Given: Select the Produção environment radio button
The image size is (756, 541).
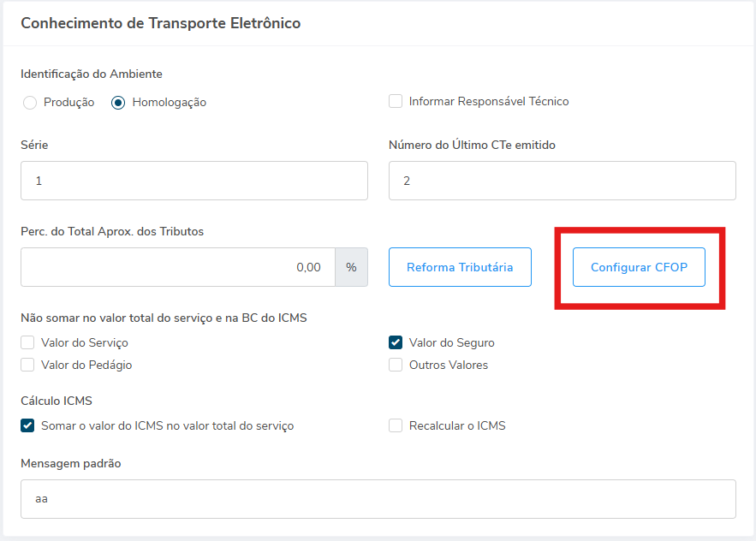Looking at the screenshot, I should [30, 103].
